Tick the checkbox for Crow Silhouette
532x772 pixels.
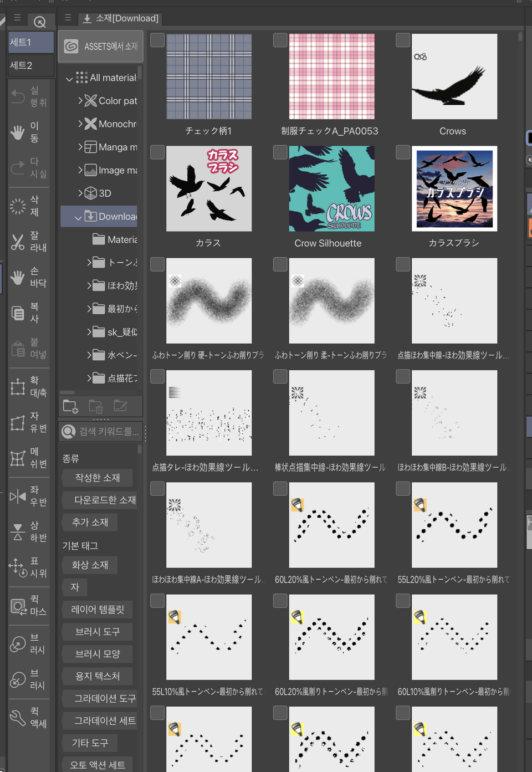(x=280, y=152)
